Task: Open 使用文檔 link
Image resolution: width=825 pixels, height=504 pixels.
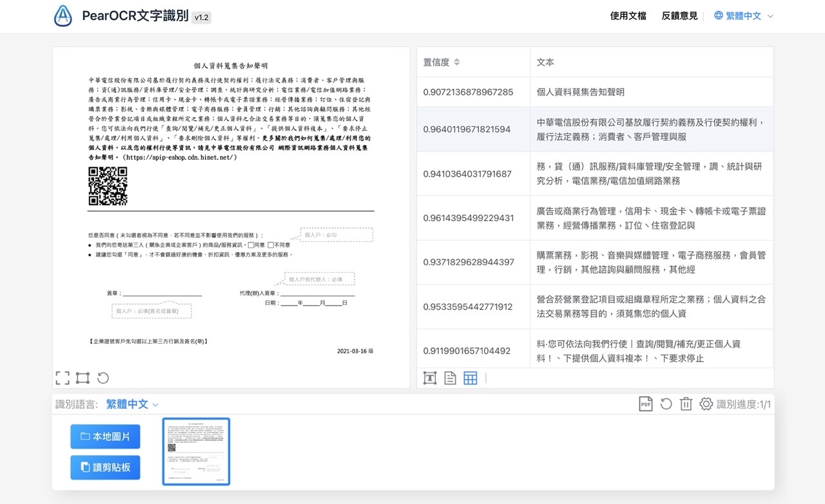Action: (628, 15)
